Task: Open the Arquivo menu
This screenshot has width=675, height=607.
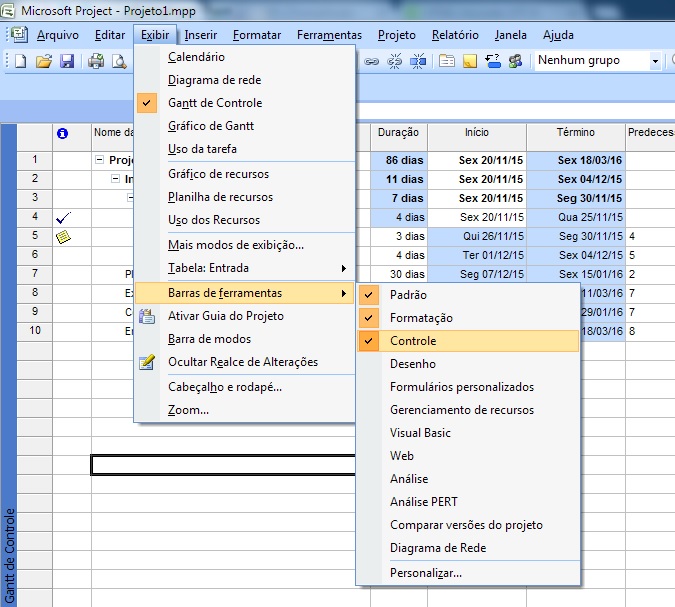Action: point(58,35)
